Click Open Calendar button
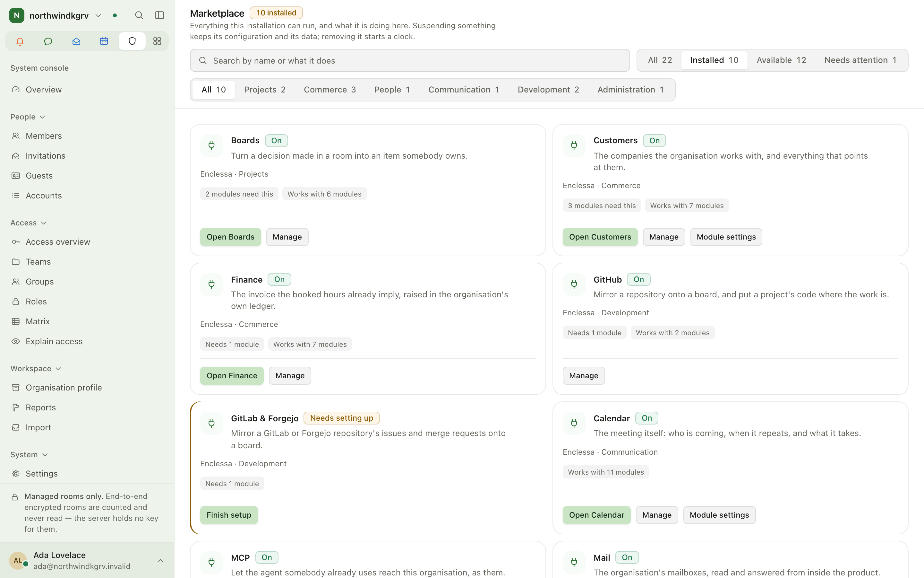The height and width of the screenshot is (578, 924). coord(596,515)
